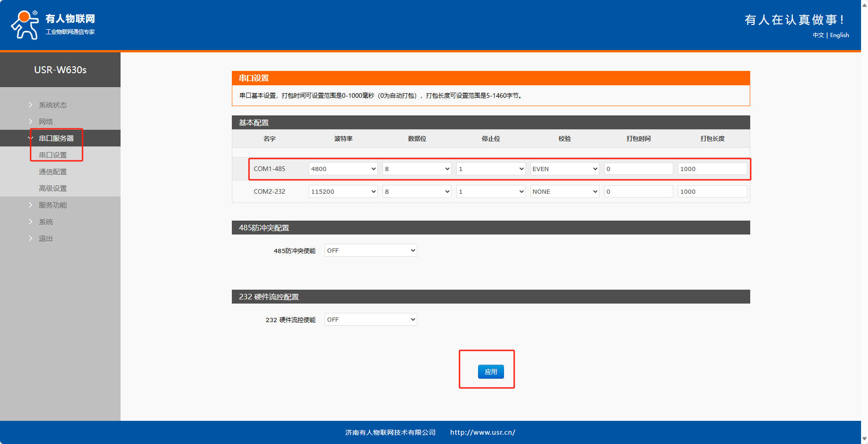Image resolution: width=868 pixels, height=444 pixels.
Task: Expand the 网络 menu section
Action: point(45,121)
